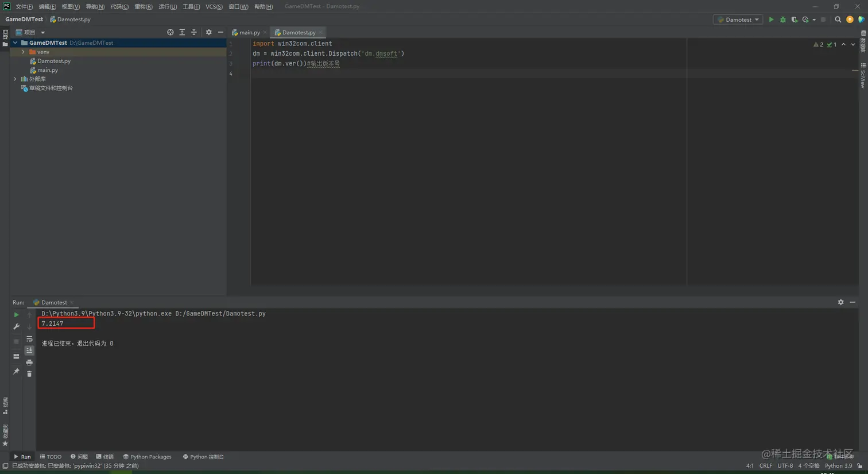The height and width of the screenshot is (474, 868).
Task: Open Run panel gear settings
Action: pyautogui.click(x=840, y=302)
